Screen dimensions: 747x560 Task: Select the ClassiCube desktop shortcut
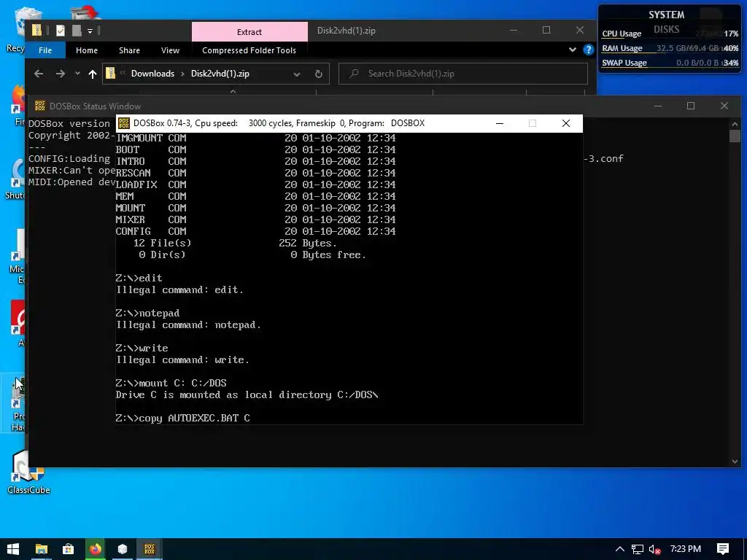[x=28, y=472]
